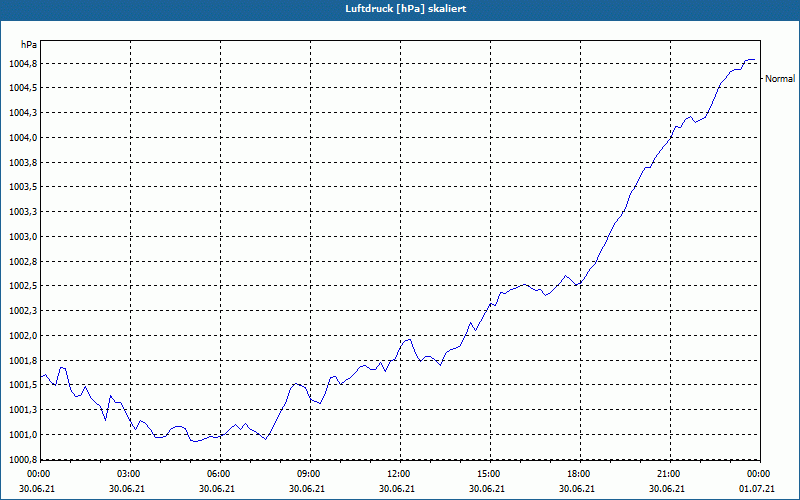The width and height of the screenshot is (800, 500).
Task: Select the 1004,5 y-axis label
Action: (23, 88)
